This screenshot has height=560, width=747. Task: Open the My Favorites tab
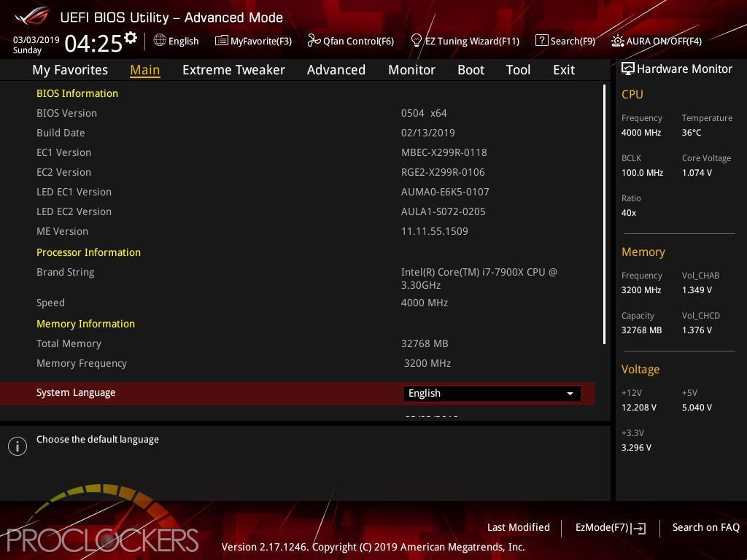point(70,70)
